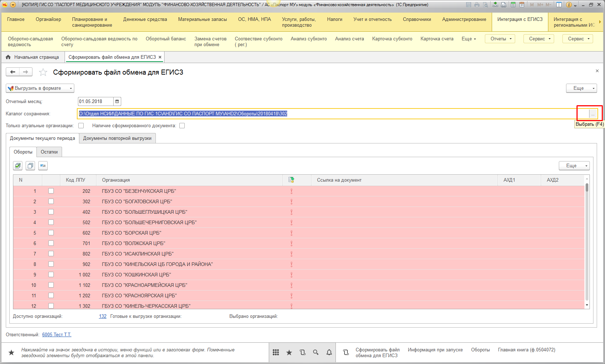Viewport: 605px width, 364px height.
Task: Click the check-all rows icon above table
Action: point(18,166)
